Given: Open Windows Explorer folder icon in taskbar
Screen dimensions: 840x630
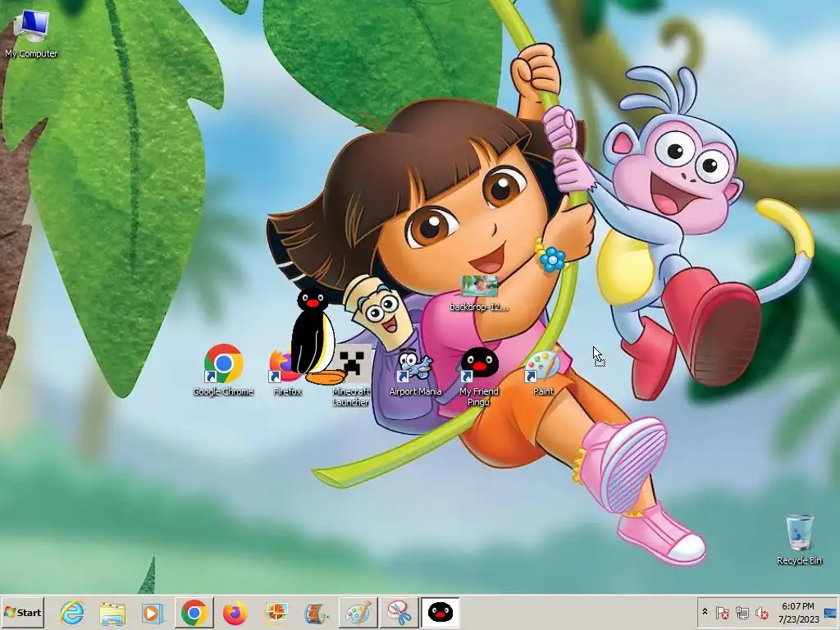Looking at the screenshot, I should tap(112, 612).
